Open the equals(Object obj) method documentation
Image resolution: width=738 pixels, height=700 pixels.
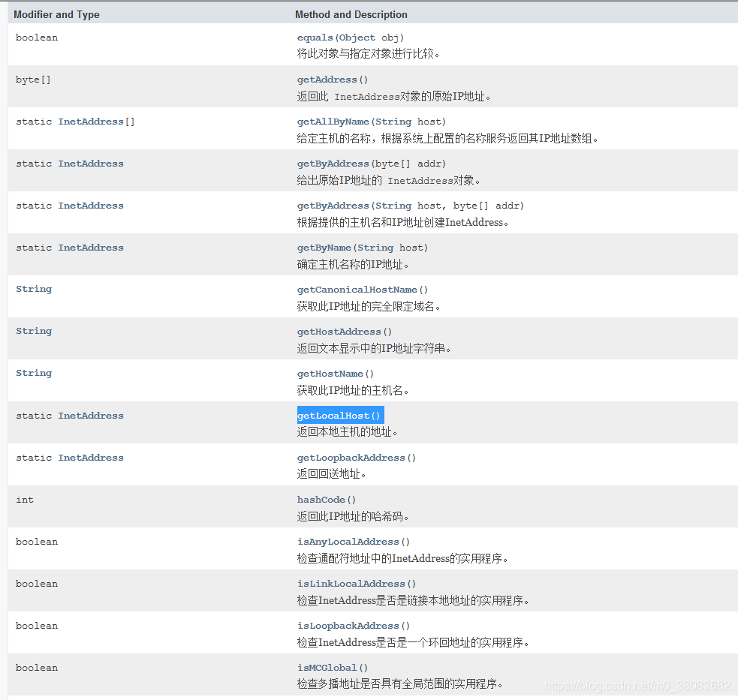tap(314, 37)
